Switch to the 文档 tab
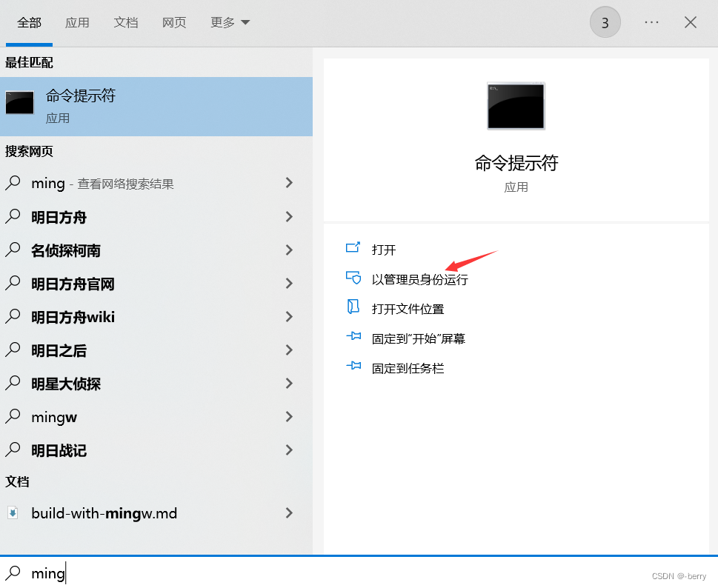This screenshot has height=588, width=718. tap(125, 22)
